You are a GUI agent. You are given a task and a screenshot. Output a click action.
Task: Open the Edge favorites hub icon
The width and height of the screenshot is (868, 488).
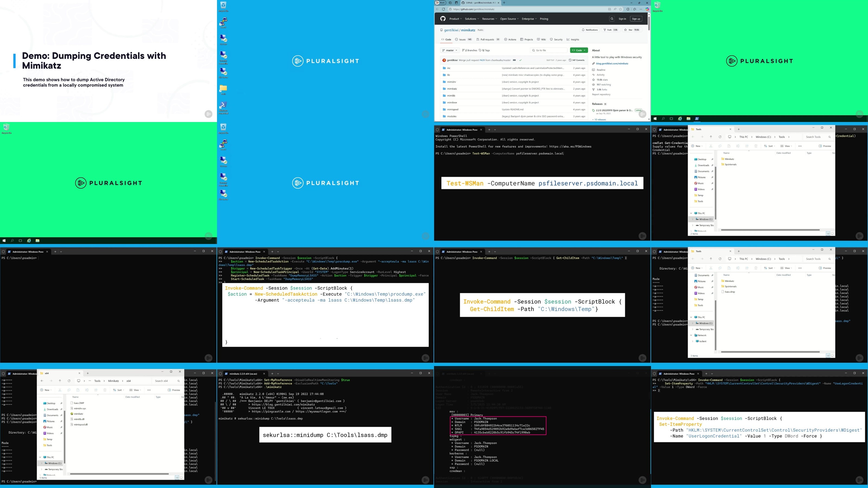tap(635, 9)
